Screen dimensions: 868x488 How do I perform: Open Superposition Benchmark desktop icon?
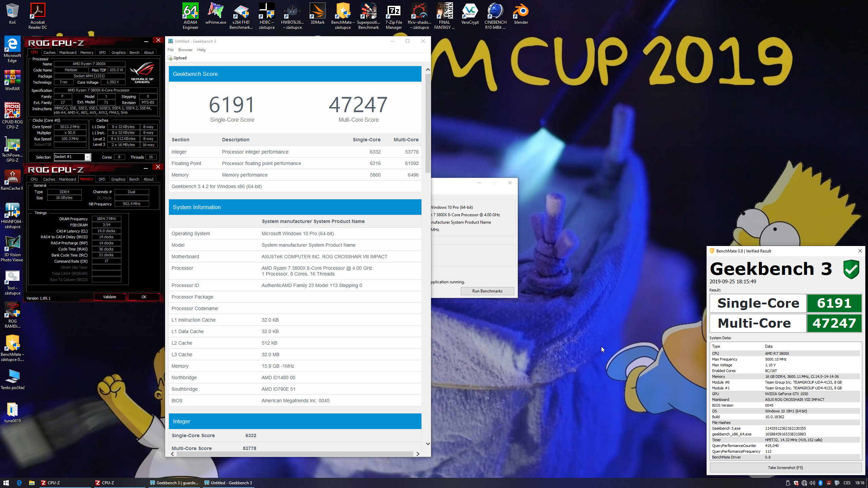click(368, 16)
